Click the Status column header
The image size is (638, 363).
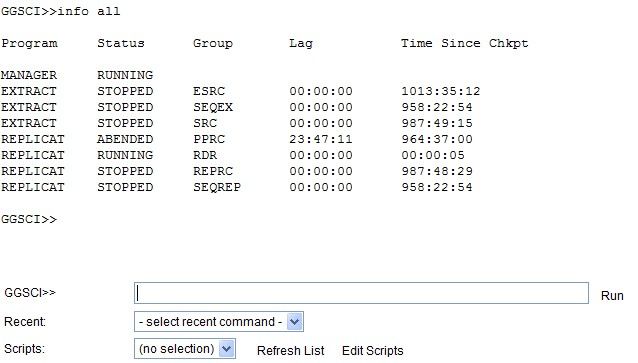coord(121,43)
